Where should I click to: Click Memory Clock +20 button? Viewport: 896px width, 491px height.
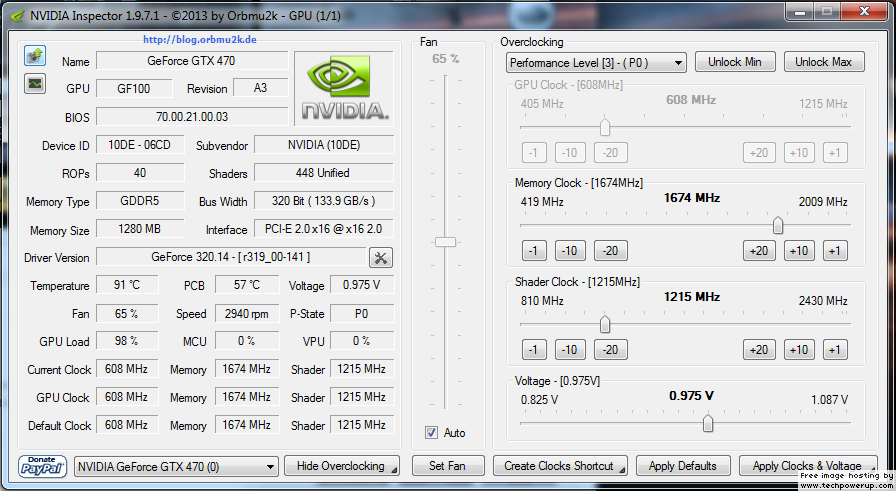pos(759,251)
